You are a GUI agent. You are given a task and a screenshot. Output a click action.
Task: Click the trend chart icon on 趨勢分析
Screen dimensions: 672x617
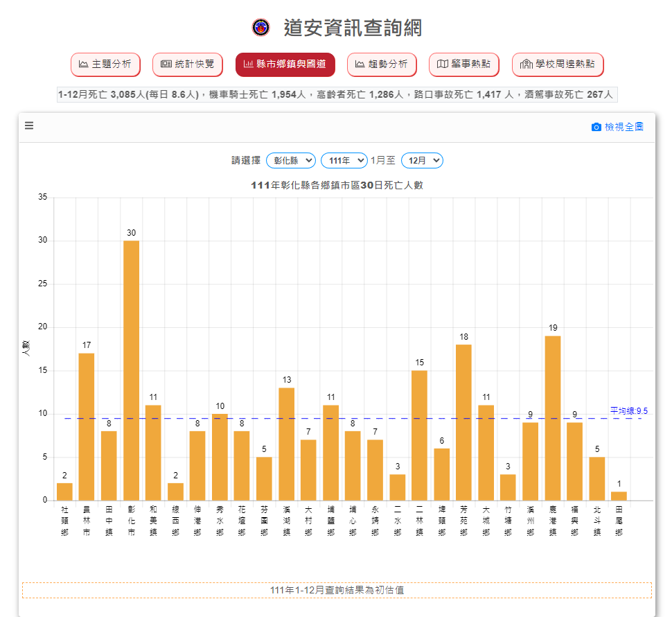[360, 64]
